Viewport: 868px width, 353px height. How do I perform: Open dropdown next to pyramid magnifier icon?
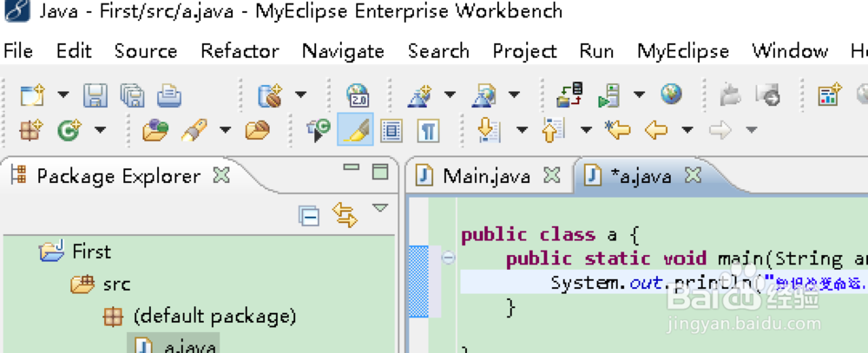tap(514, 95)
